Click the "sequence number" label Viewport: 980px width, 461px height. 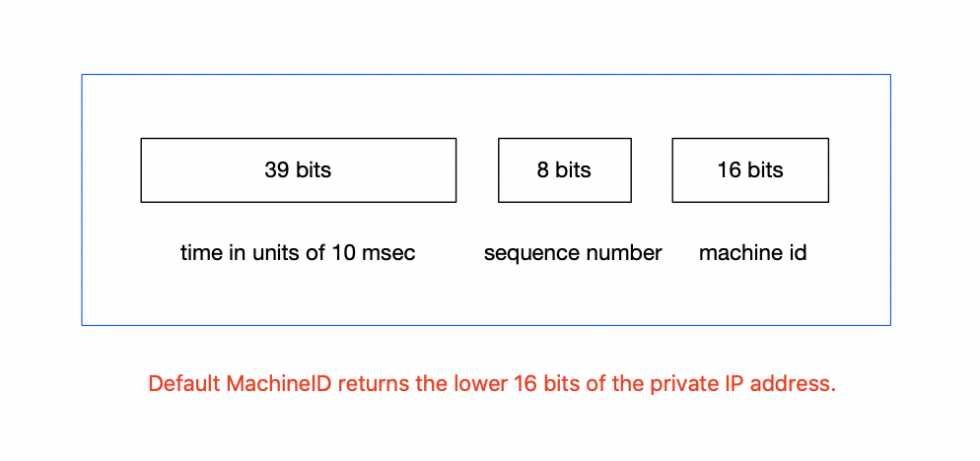(573, 253)
